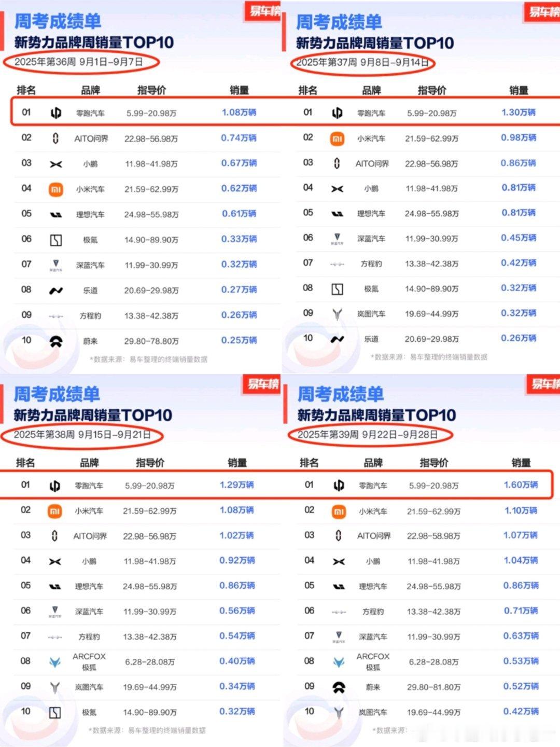Click the 极氪 logo in the week 37 table

point(337,289)
